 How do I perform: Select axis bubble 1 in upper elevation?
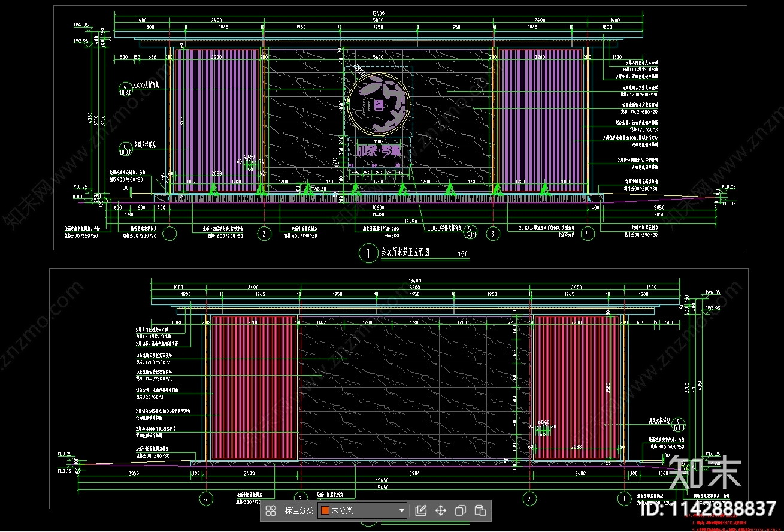point(169,234)
